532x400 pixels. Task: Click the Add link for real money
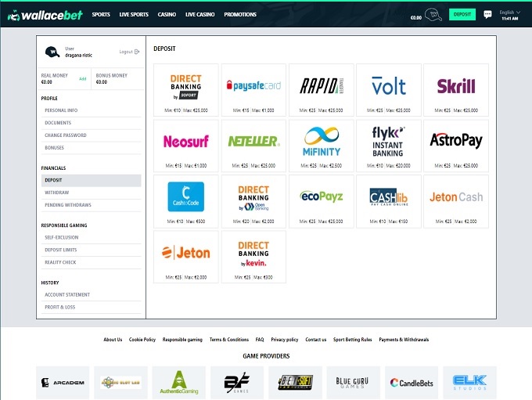click(83, 78)
